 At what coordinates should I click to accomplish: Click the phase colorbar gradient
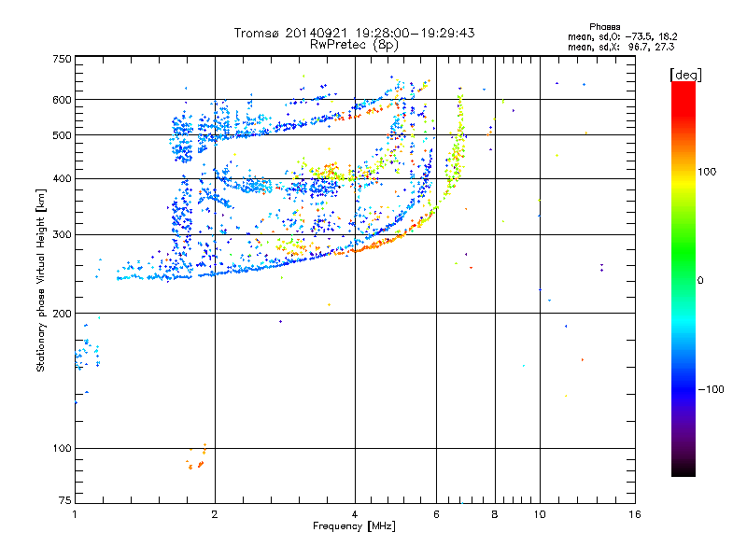pyautogui.click(x=684, y=278)
